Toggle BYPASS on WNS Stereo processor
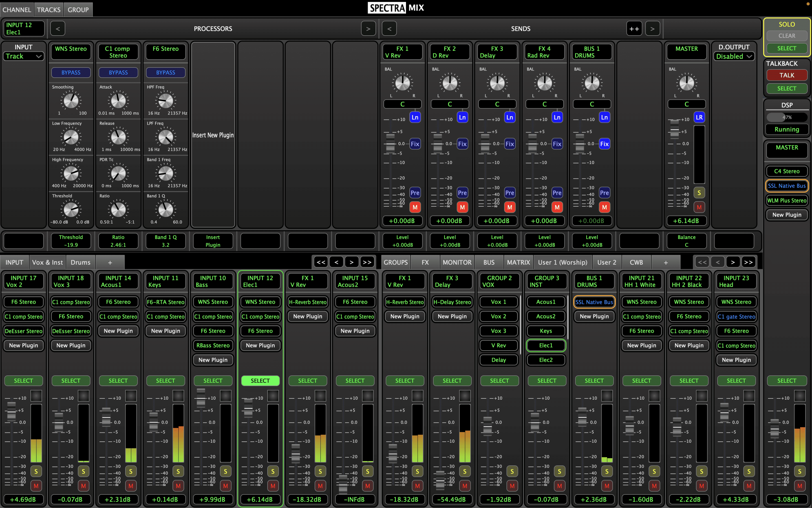 click(x=71, y=73)
